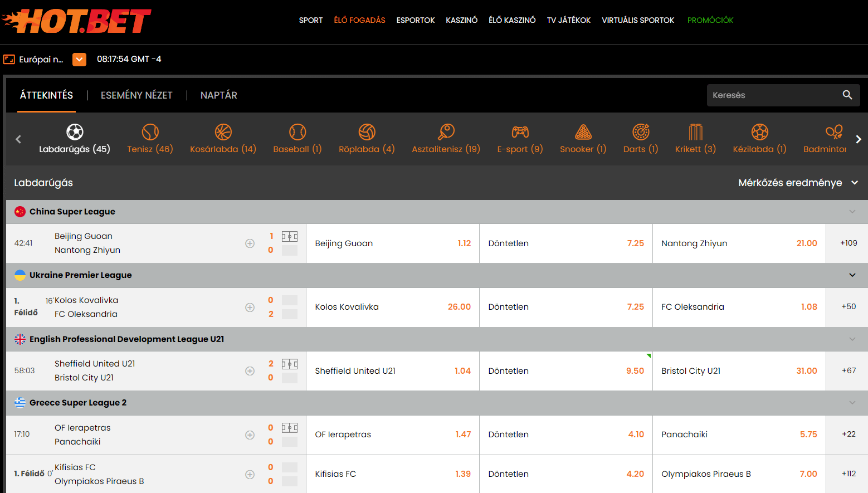Select the Badminton sport icon
The width and height of the screenshot is (868, 493).
pos(834,132)
